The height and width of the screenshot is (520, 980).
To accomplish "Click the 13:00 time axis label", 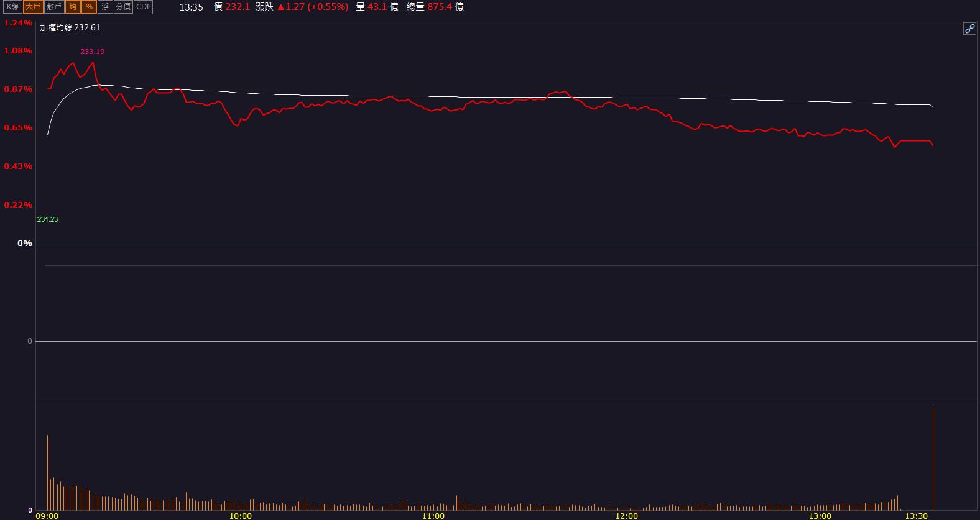I will click(820, 516).
